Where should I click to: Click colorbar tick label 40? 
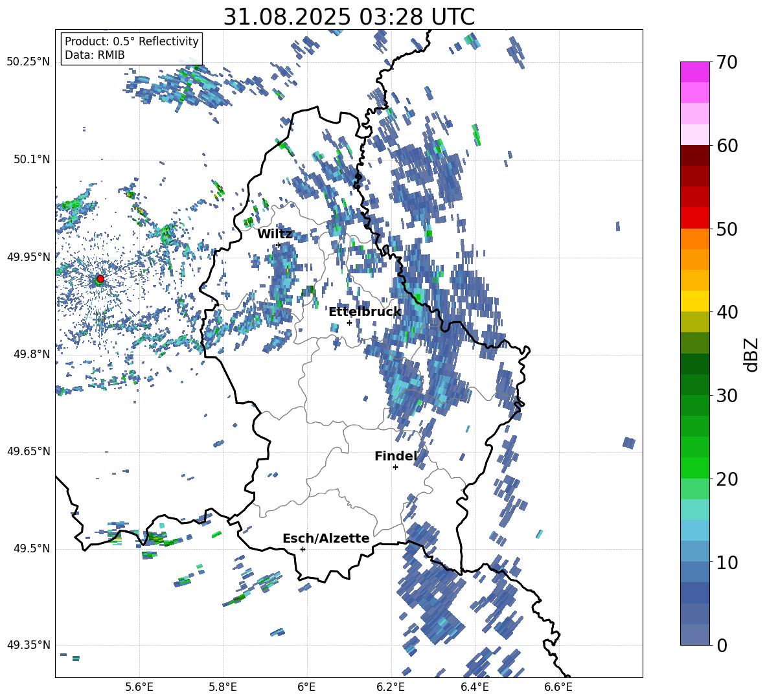tap(727, 312)
